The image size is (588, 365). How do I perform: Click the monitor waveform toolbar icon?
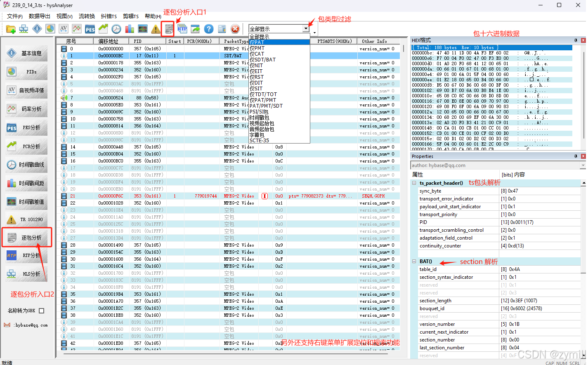click(x=143, y=29)
